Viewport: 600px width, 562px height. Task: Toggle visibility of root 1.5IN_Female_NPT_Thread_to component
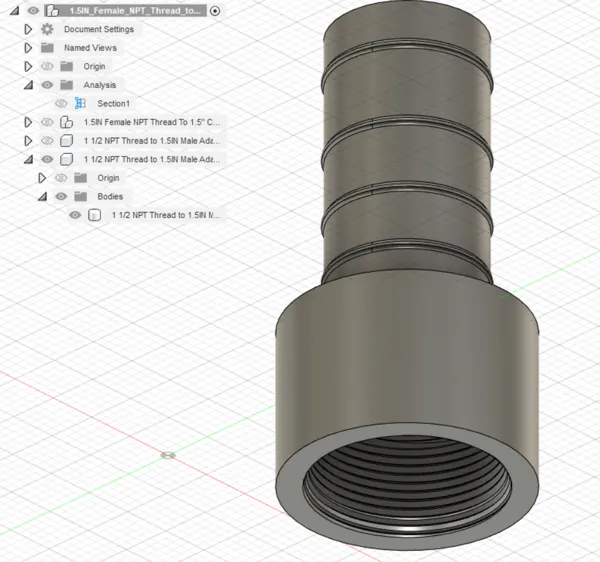(33, 11)
